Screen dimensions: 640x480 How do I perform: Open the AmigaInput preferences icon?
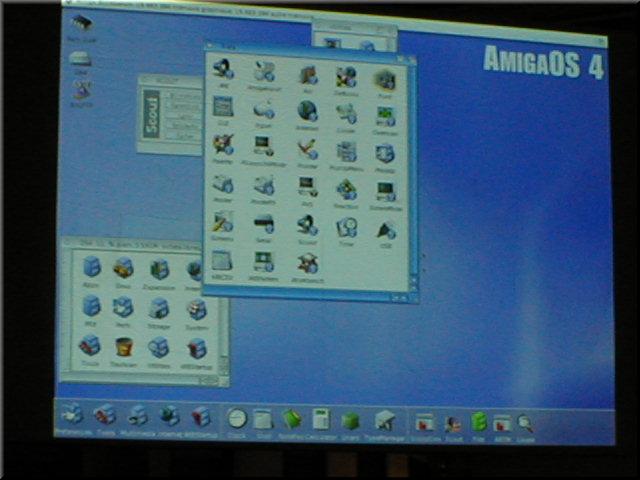pos(264,71)
